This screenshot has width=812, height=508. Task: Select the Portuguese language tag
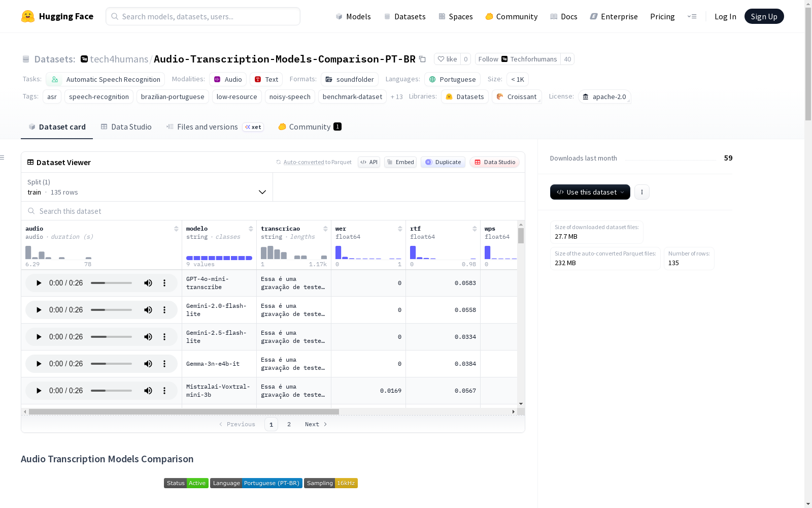click(453, 79)
